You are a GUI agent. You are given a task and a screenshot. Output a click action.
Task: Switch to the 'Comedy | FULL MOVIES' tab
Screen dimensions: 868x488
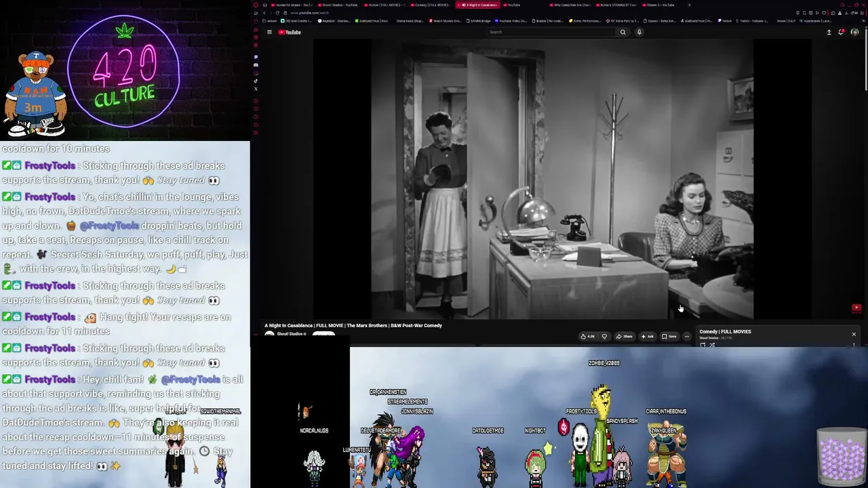[x=431, y=5]
